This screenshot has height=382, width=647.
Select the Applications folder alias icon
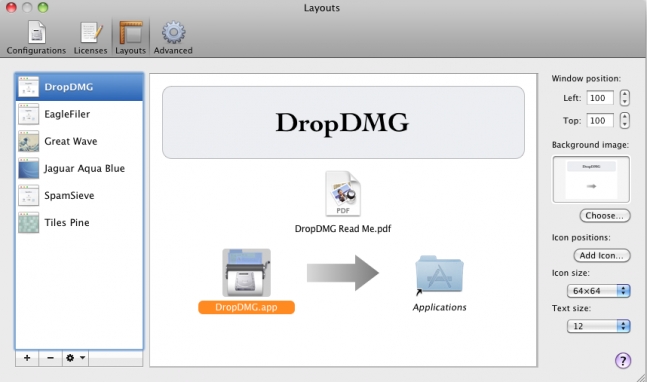[439, 274]
